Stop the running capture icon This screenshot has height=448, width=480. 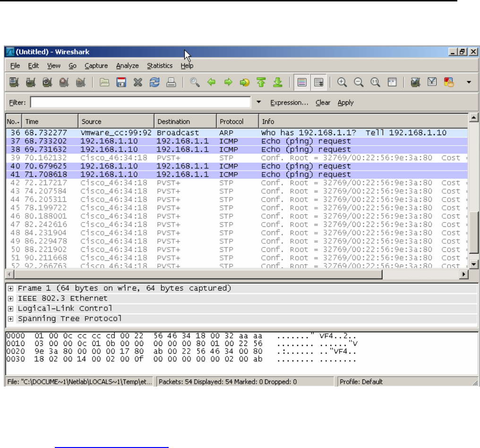pyautogui.click(x=64, y=82)
